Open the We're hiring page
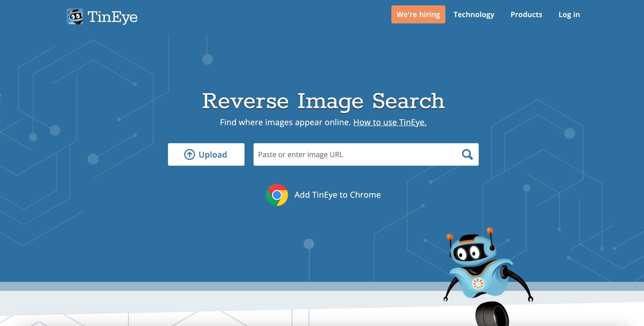 coord(418,14)
